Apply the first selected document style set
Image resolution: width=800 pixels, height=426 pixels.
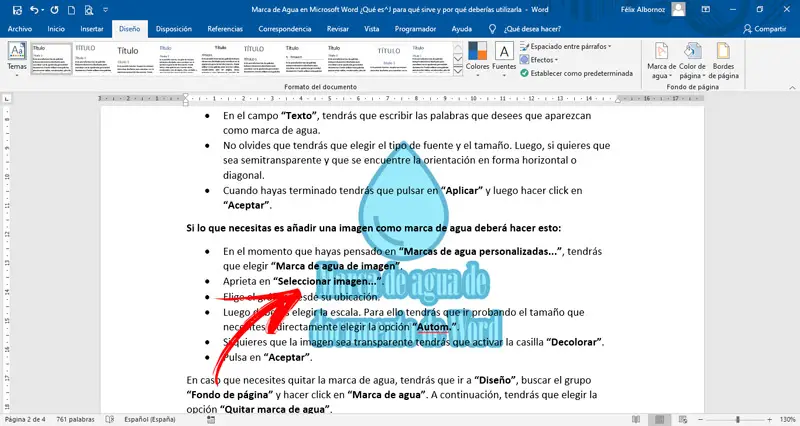[52, 59]
